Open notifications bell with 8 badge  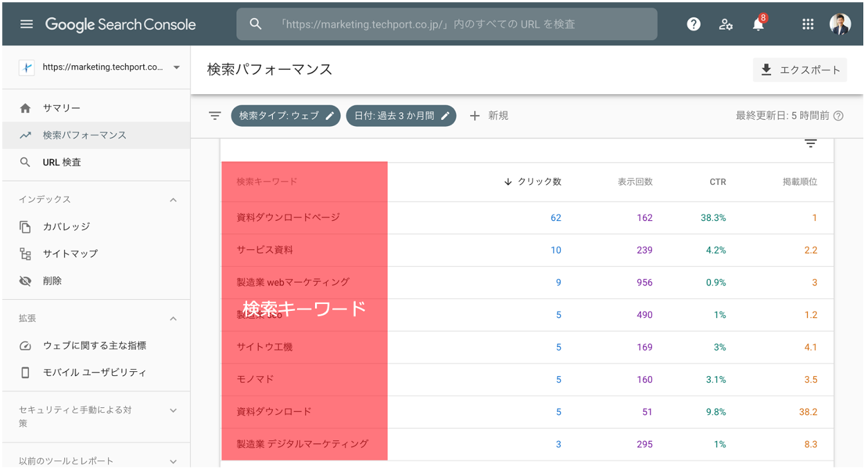(759, 23)
